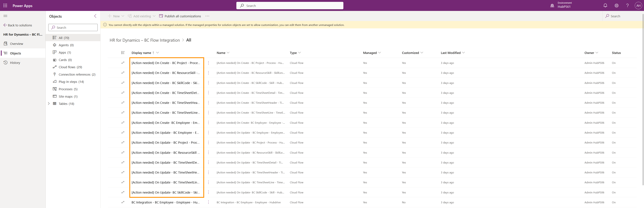
Task: Click the flow icon on On Update - BC TimeSheetLine row
Action: [x=123, y=182]
